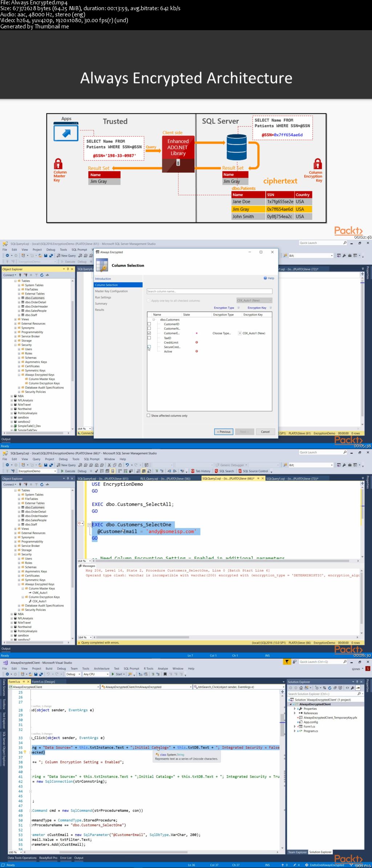The image size is (372, 868).
Task: Enable Show affected columns only
Action: 148,415
